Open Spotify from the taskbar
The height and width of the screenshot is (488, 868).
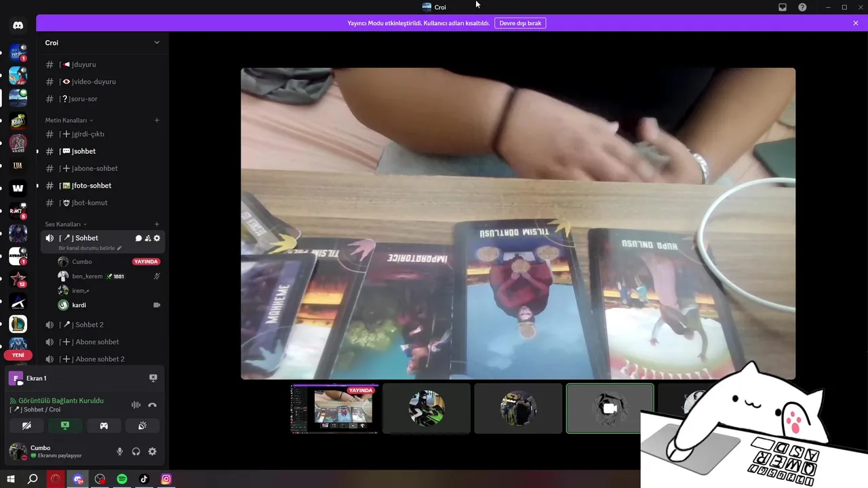[x=122, y=479]
